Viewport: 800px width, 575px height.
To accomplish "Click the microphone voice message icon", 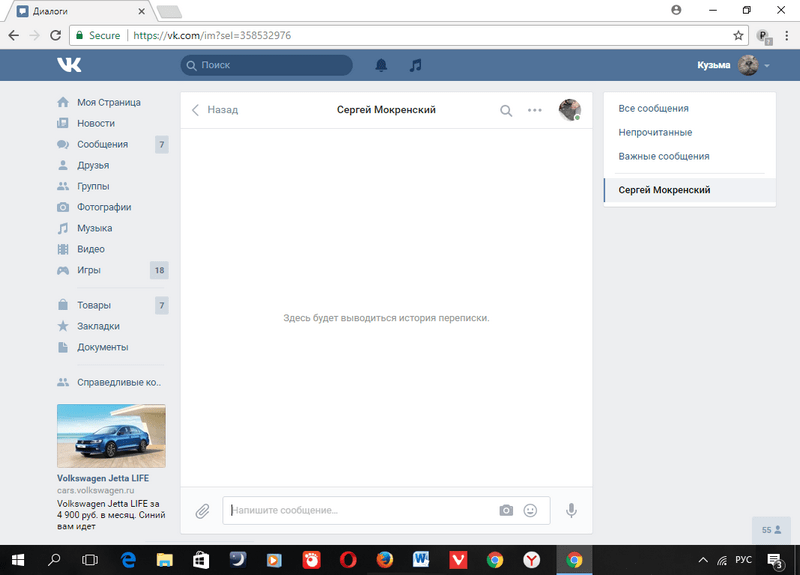I will click(571, 510).
